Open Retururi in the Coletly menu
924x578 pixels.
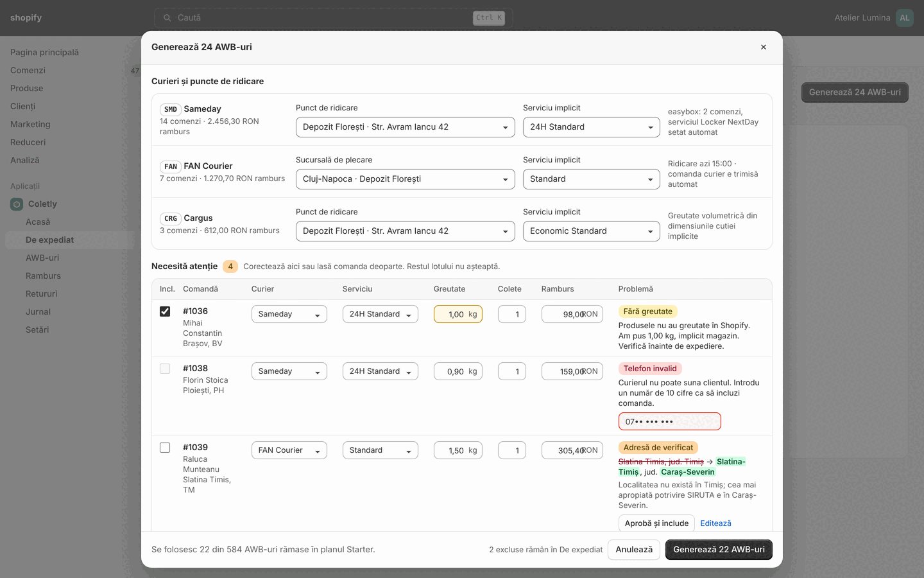tap(42, 294)
